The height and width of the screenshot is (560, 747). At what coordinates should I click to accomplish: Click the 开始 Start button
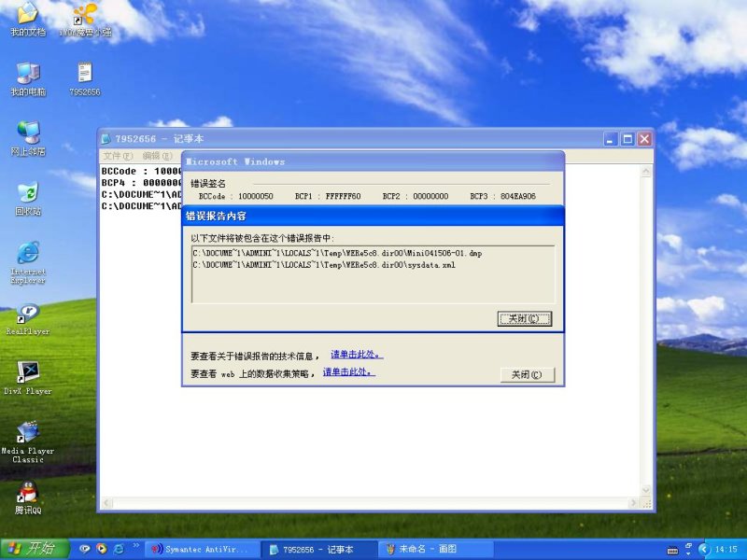tap(31, 548)
